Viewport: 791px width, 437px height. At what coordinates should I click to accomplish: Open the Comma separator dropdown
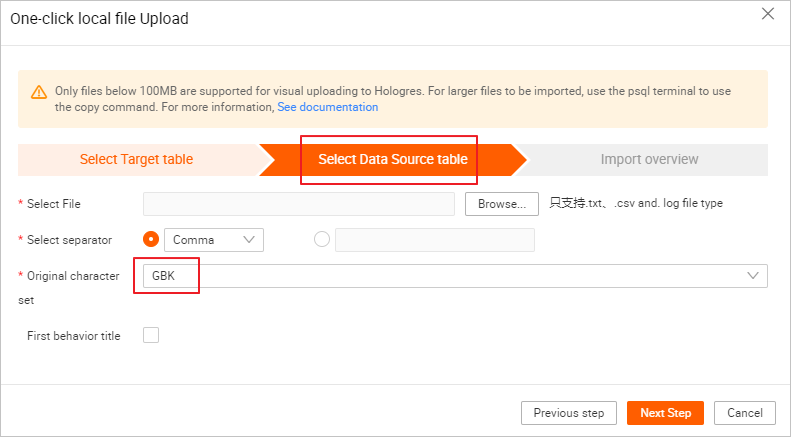pyautogui.click(x=213, y=240)
